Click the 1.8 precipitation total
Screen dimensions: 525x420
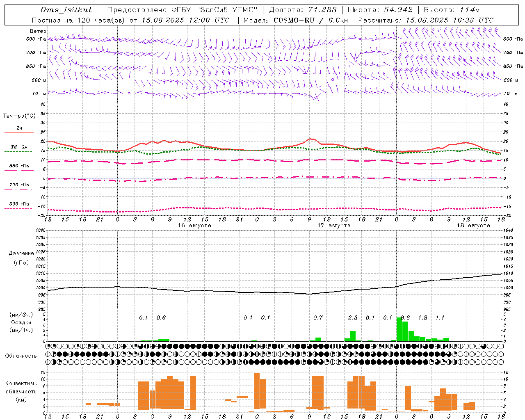pyautogui.click(x=422, y=318)
